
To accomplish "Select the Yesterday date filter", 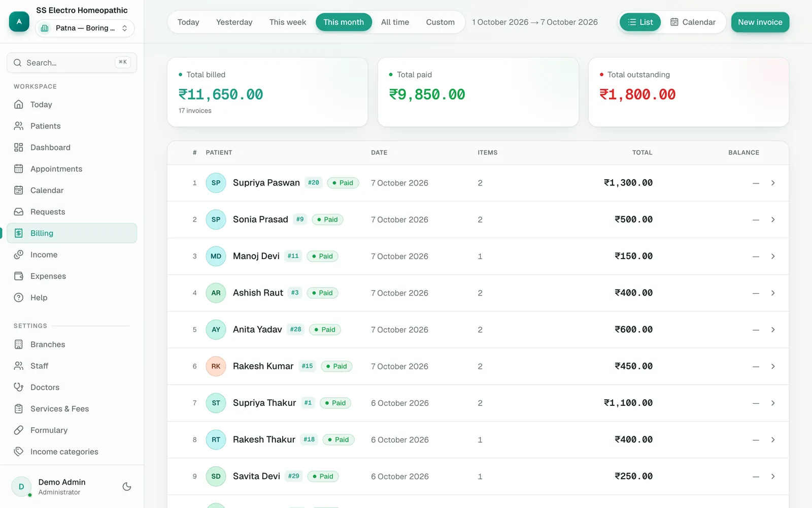I will tap(234, 22).
